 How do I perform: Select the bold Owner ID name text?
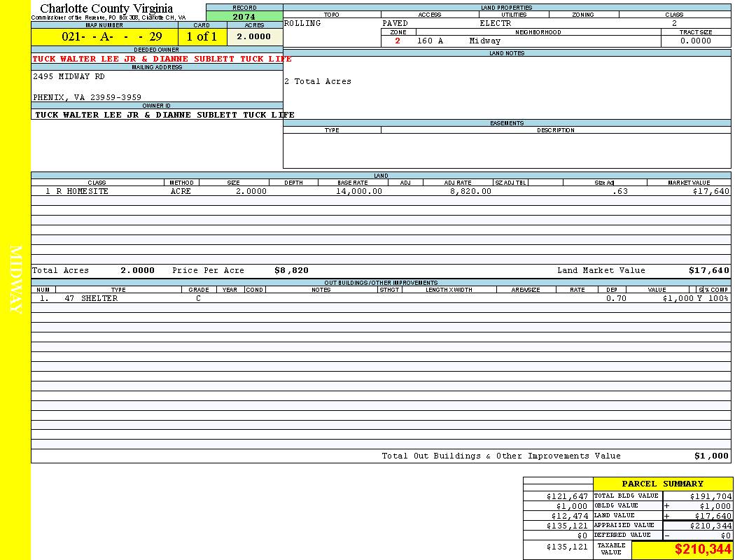[x=164, y=115]
